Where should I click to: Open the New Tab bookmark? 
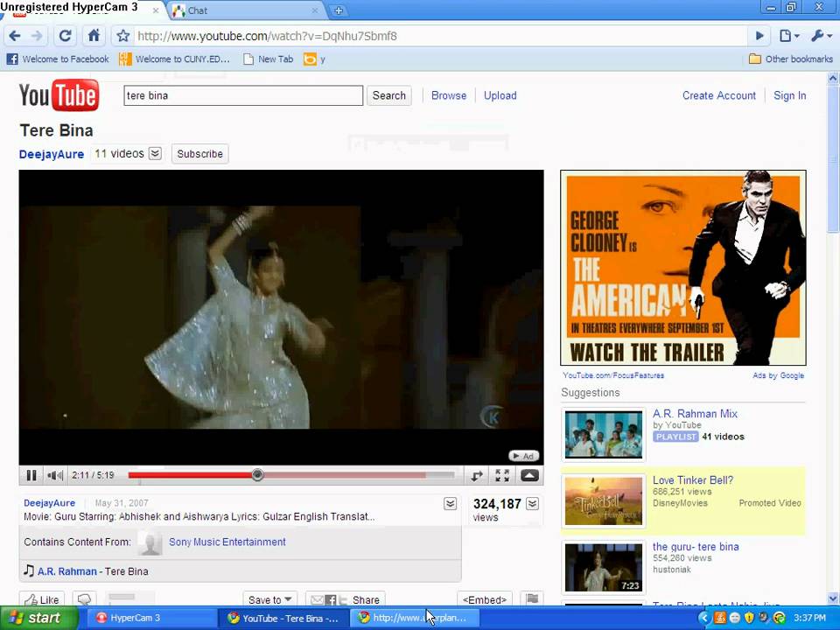[269, 59]
